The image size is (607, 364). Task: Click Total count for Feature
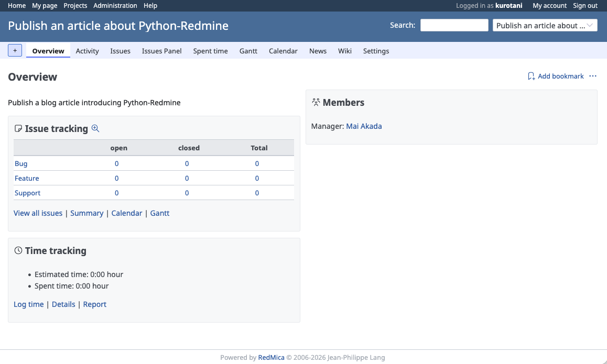click(257, 178)
